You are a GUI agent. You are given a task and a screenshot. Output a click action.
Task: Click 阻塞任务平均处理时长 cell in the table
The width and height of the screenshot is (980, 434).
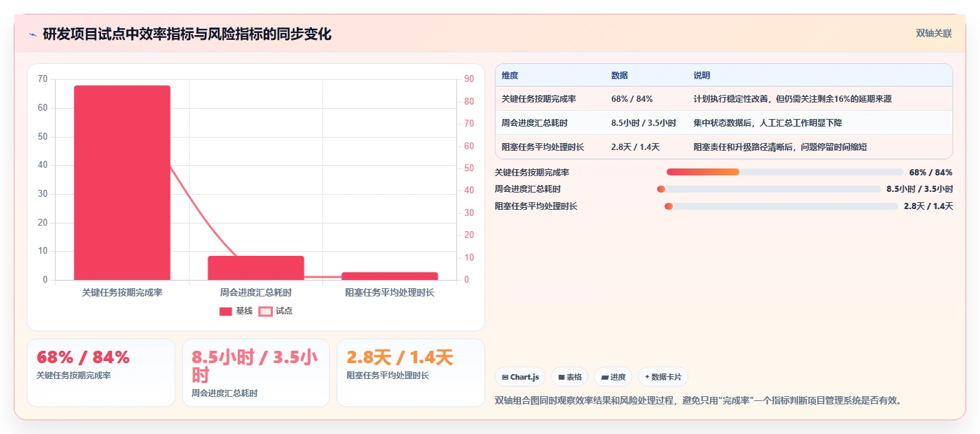pyautogui.click(x=543, y=147)
